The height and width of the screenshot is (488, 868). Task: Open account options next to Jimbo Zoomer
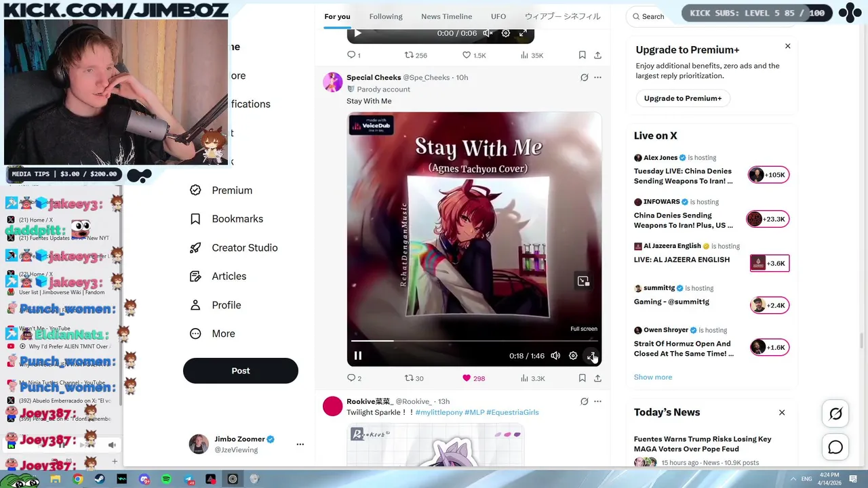[x=300, y=445]
